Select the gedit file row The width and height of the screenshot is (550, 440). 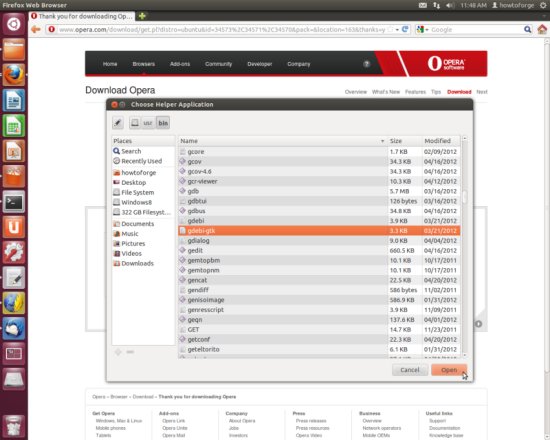pyautogui.click(x=319, y=251)
